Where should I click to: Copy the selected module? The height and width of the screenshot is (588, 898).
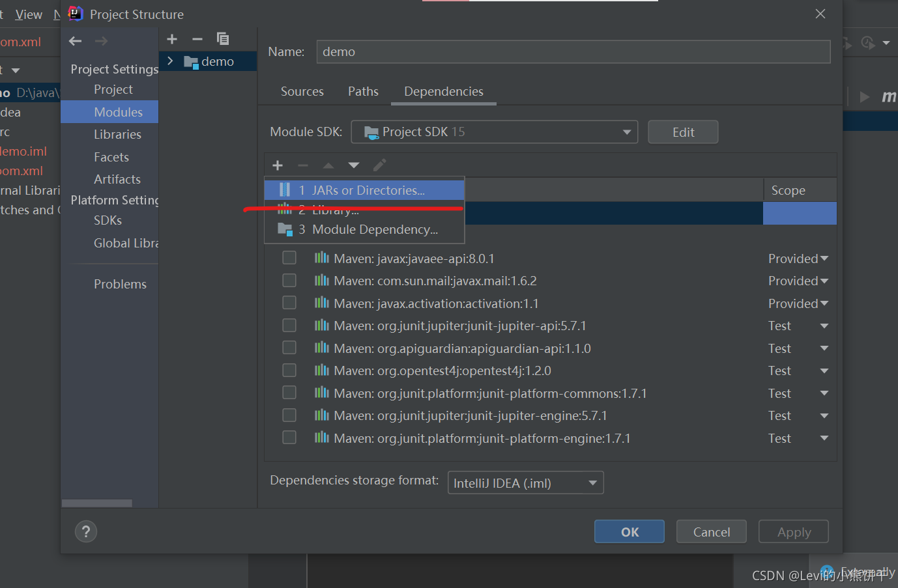point(223,39)
